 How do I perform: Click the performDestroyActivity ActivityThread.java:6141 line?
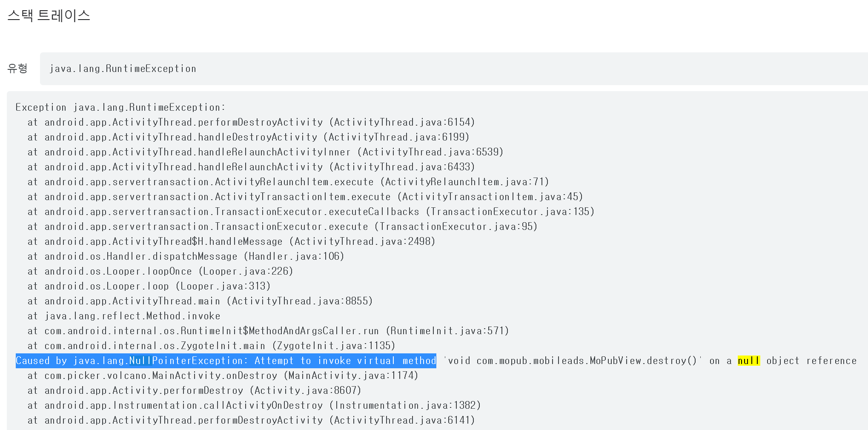(251, 420)
